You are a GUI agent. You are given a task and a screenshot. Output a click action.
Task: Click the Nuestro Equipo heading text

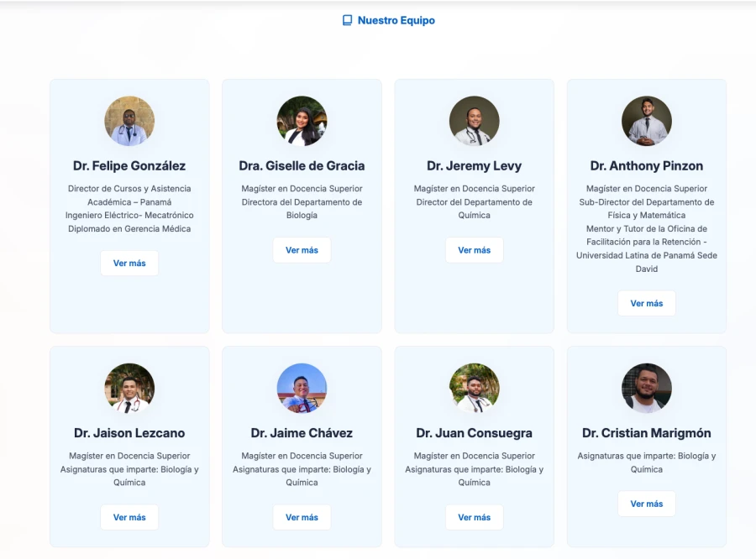tap(396, 20)
